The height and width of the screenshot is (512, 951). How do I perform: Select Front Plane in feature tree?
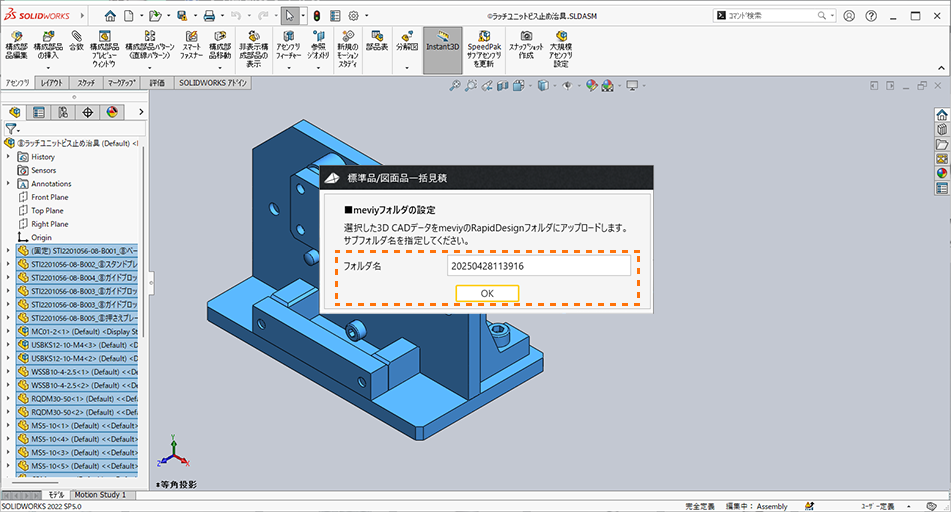[x=50, y=197]
